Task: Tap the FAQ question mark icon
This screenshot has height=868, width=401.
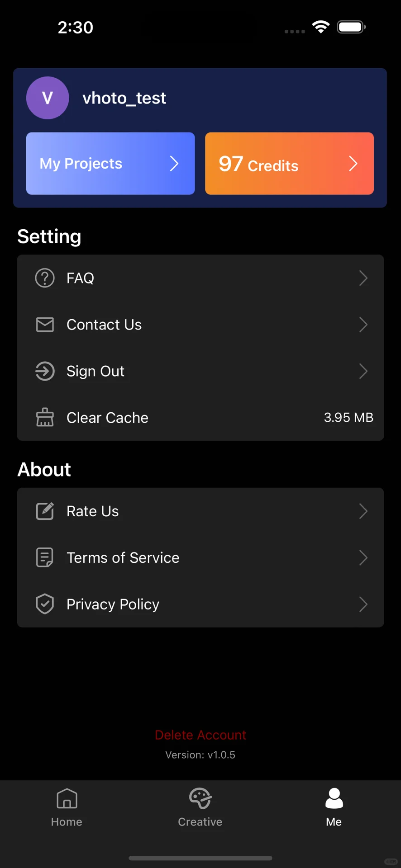Action: [x=45, y=278]
